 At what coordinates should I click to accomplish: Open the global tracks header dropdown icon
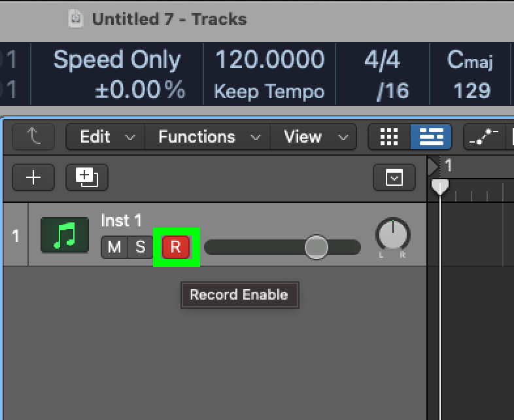tap(394, 178)
